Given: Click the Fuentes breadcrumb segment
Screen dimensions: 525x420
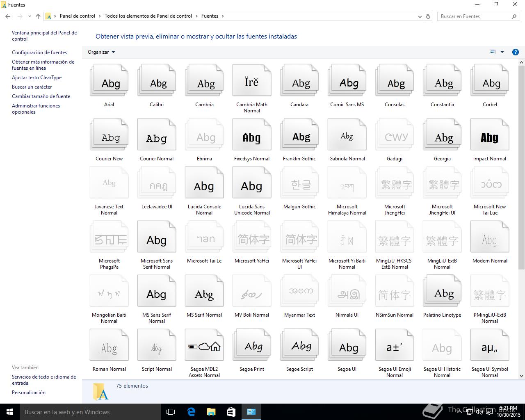Looking at the screenshot, I should coord(210,16).
